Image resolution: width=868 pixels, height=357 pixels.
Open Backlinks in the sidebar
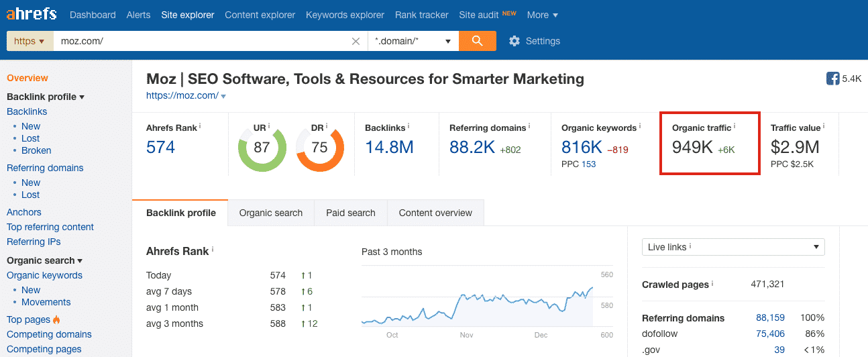point(27,111)
